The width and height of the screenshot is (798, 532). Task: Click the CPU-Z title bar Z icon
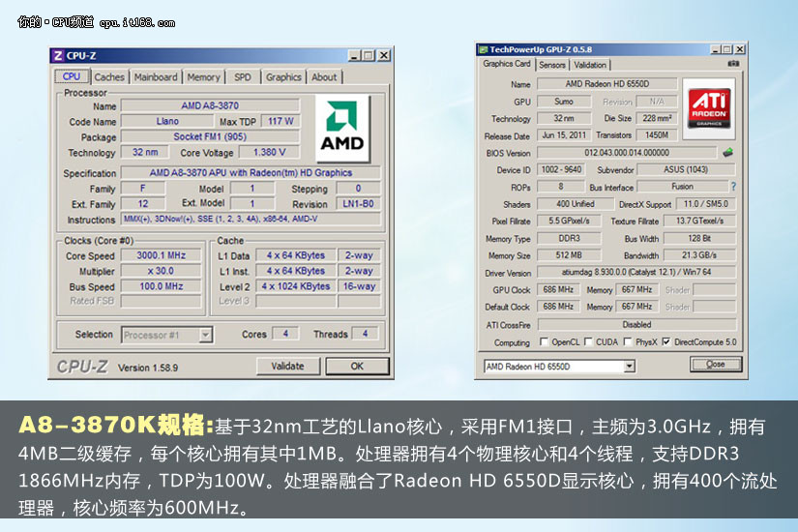pos(59,55)
